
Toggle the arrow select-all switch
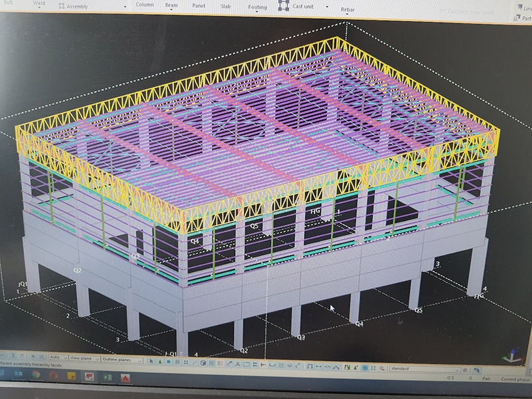point(151,361)
